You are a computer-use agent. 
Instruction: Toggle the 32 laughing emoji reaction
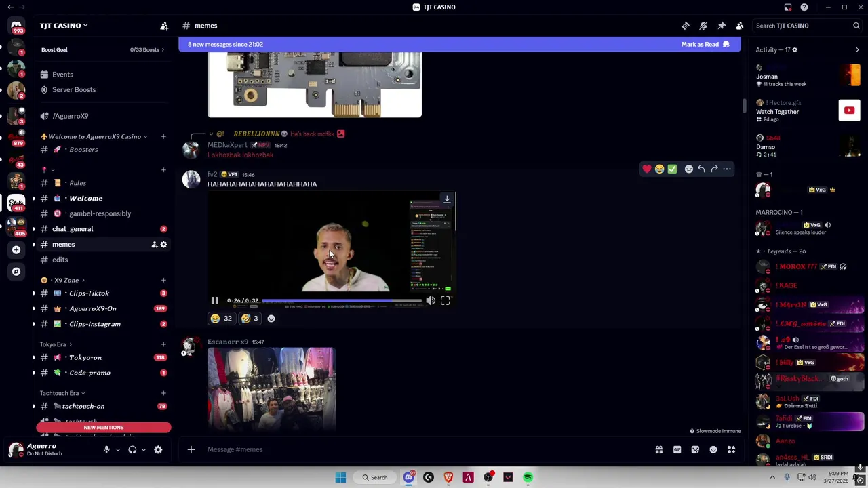[222, 319]
